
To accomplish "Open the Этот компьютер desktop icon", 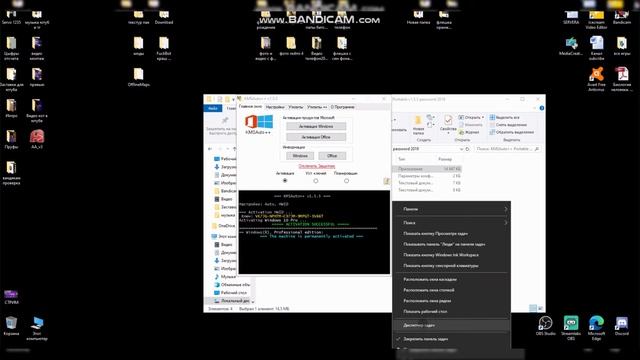I will click(37, 328).
